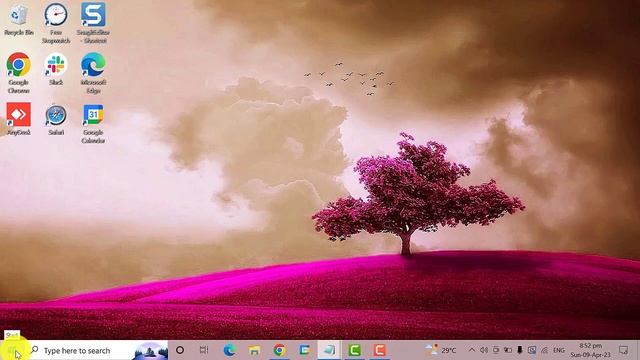Select the Recycle Bin desktop icon
The height and width of the screenshot is (360, 640).
tap(18, 20)
